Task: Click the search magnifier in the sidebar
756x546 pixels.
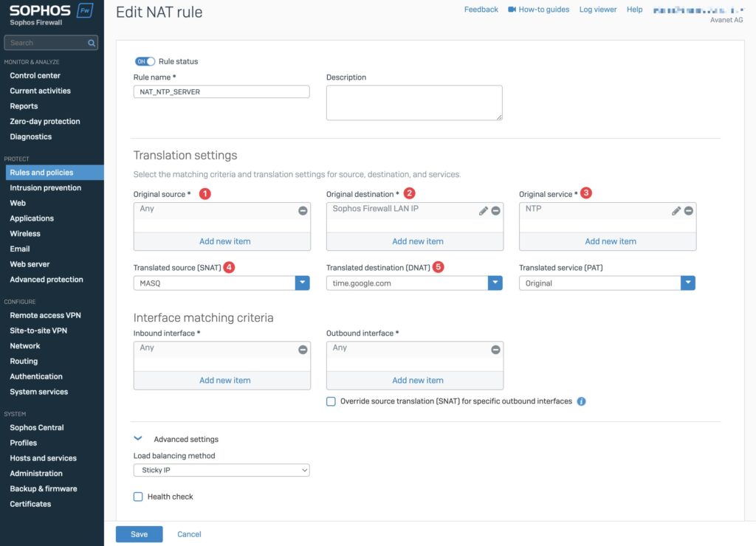Action: pyautogui.click(x=90, y=42)
